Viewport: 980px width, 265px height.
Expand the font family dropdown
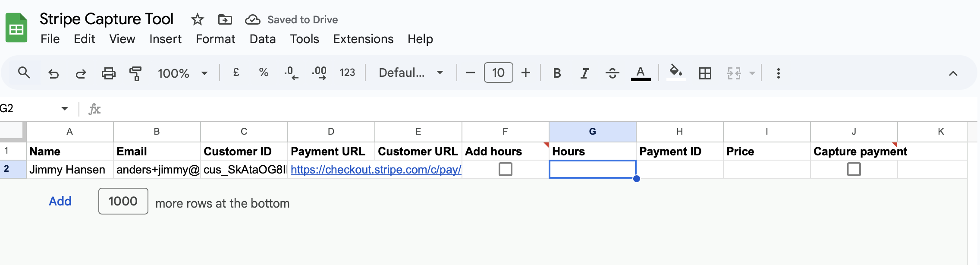coord(411,73)
